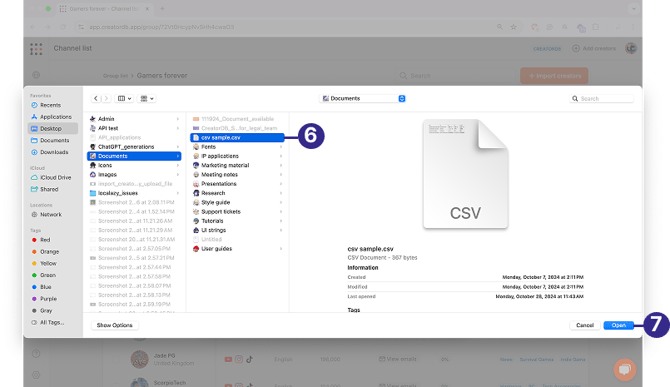
Task: Click the CreatorDB channel Search field
Action: click(x=455, y=76)
